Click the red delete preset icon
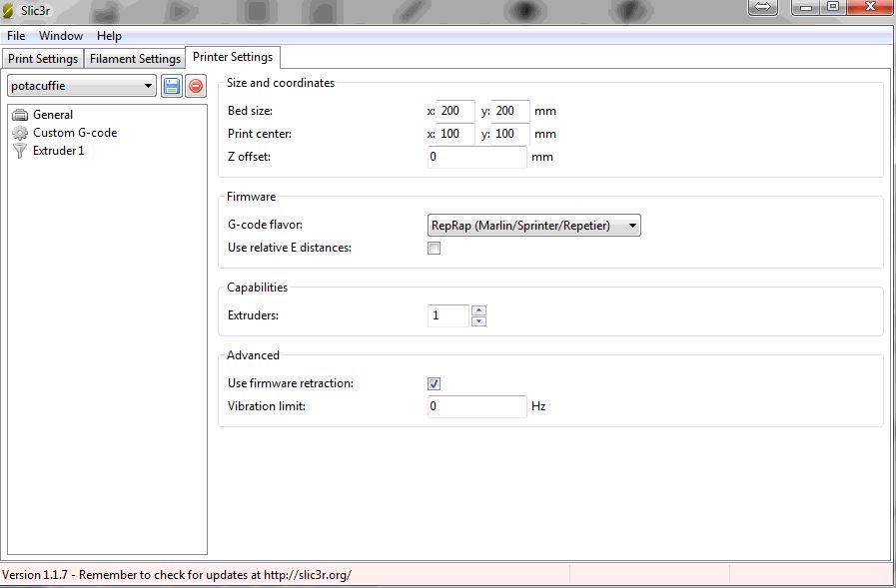 pyautogui.click(x=196, y=86)
